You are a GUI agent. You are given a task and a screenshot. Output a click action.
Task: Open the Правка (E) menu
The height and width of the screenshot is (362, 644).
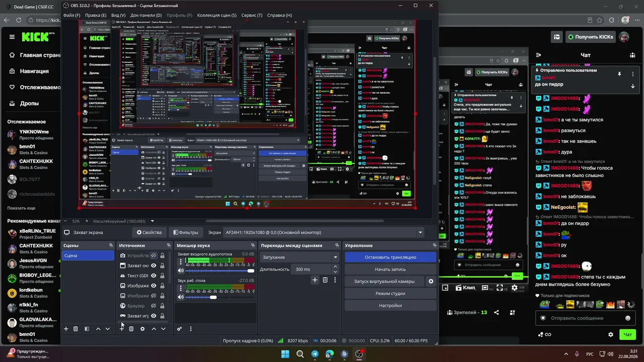point(96,15)
